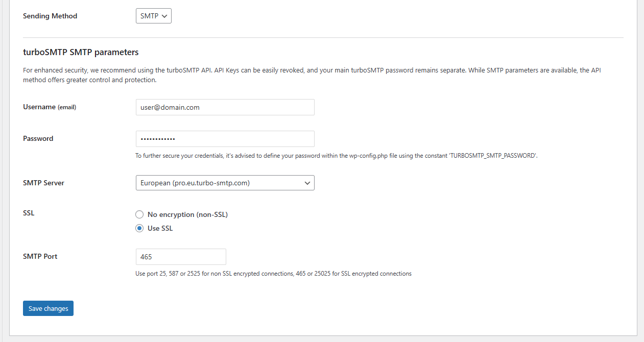Expand the SMTP Server selection box
The image size is (644, 342).
click(x=225, y=183)
